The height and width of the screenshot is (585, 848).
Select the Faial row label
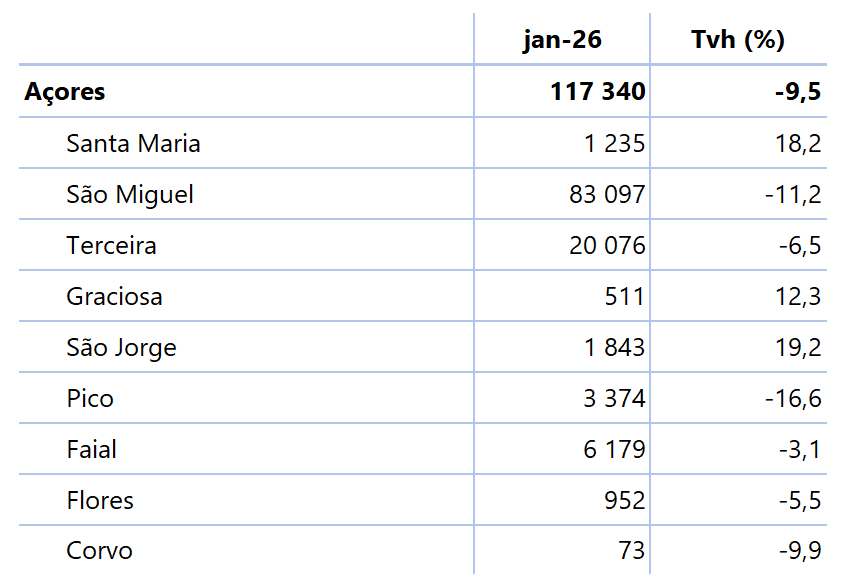pos(91,450)
